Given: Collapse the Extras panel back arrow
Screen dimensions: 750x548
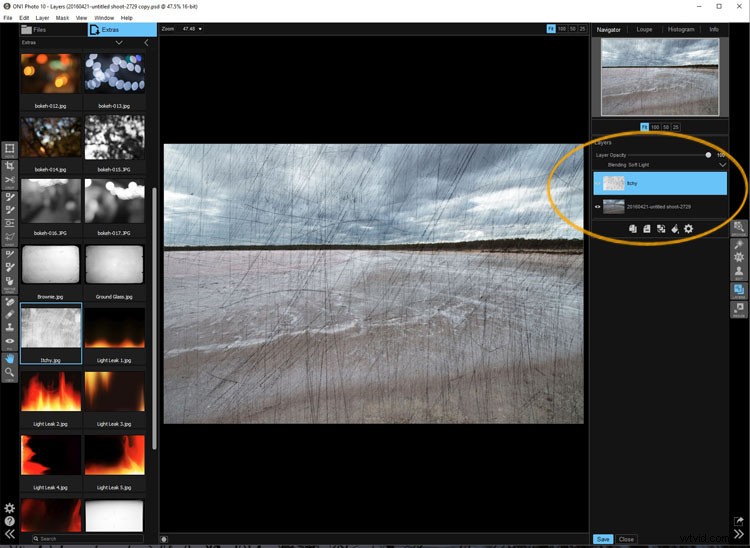Looking at the screenshot, I should tap(146, 43).
